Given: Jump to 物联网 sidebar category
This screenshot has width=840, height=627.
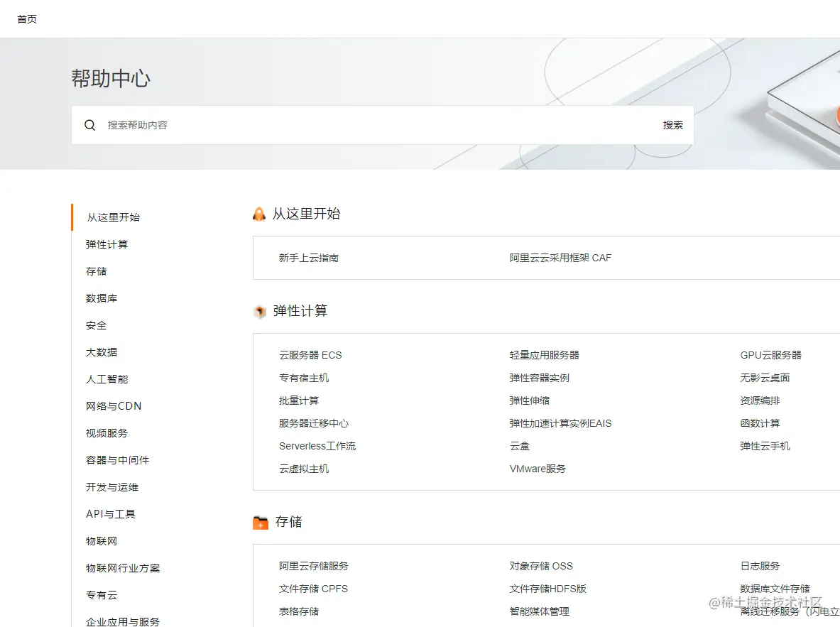Looking at the screenshot, I should [102, 540].
